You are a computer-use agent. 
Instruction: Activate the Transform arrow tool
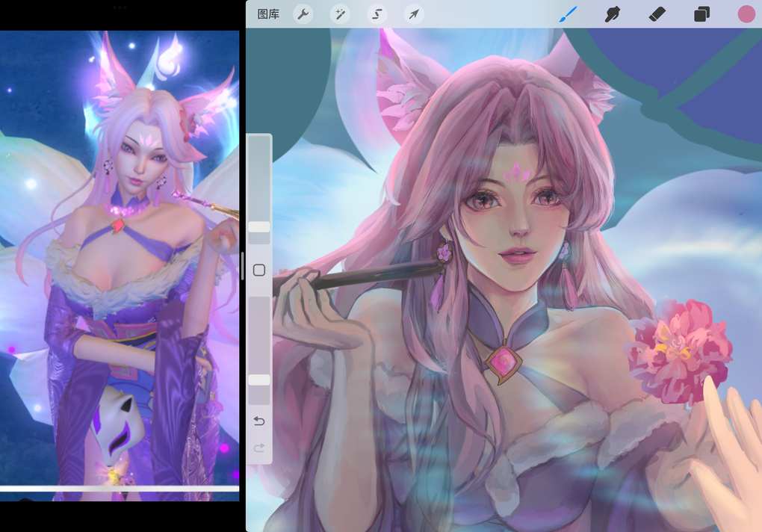pos(414,14)
